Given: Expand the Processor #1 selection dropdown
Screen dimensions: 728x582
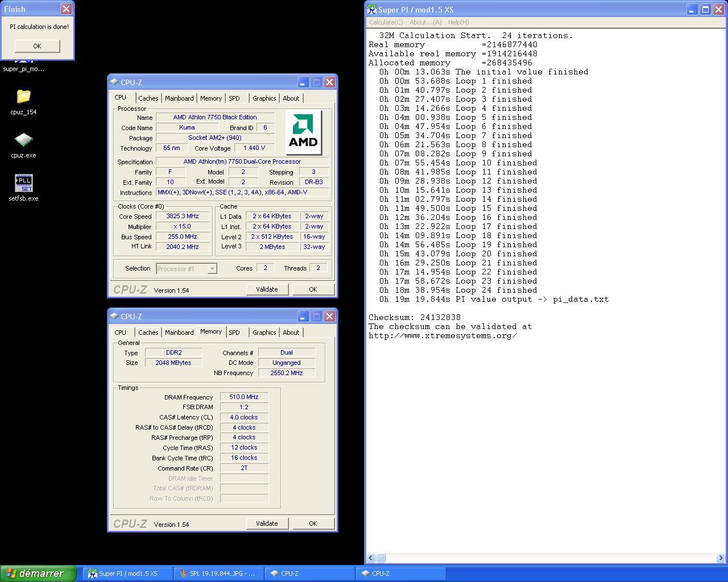Looking at the screenshot, I should pyautogui.click(x=212, y=269).
